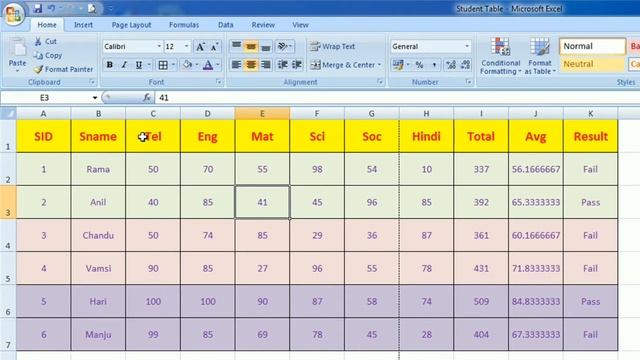
Task: Decrease decimal places
Action: point(465,65)
